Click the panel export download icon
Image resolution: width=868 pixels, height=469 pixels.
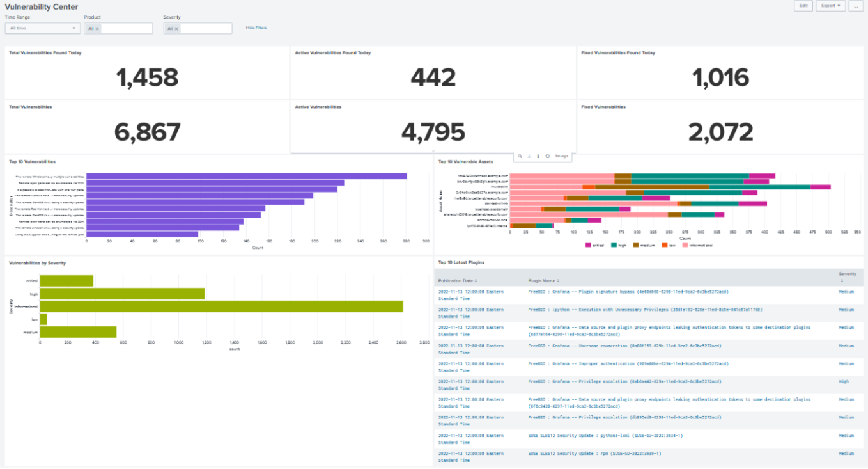(530, 156)
